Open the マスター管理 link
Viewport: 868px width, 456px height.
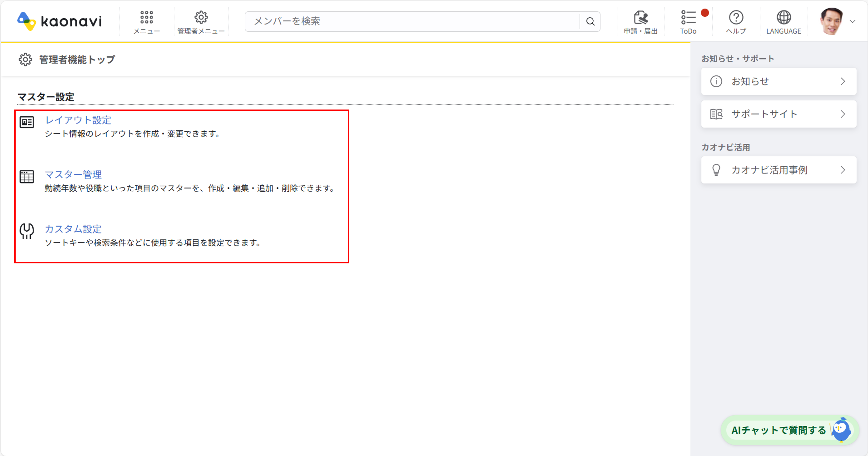[x=73, y=175]
